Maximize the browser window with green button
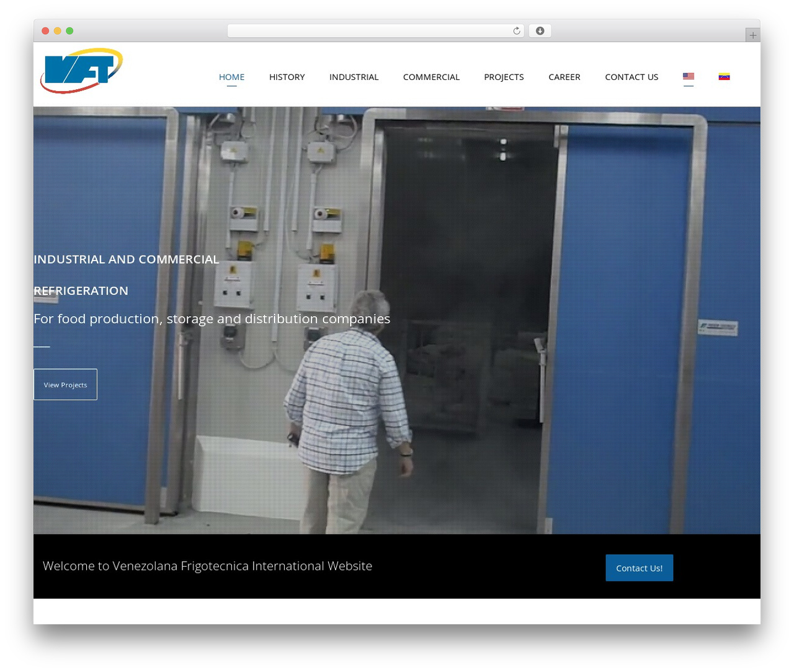Screen dimensions: 794x672 (69, 31)
